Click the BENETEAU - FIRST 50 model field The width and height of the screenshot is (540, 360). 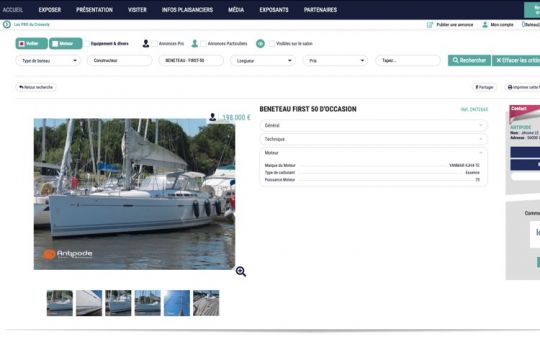coord(191,61)
